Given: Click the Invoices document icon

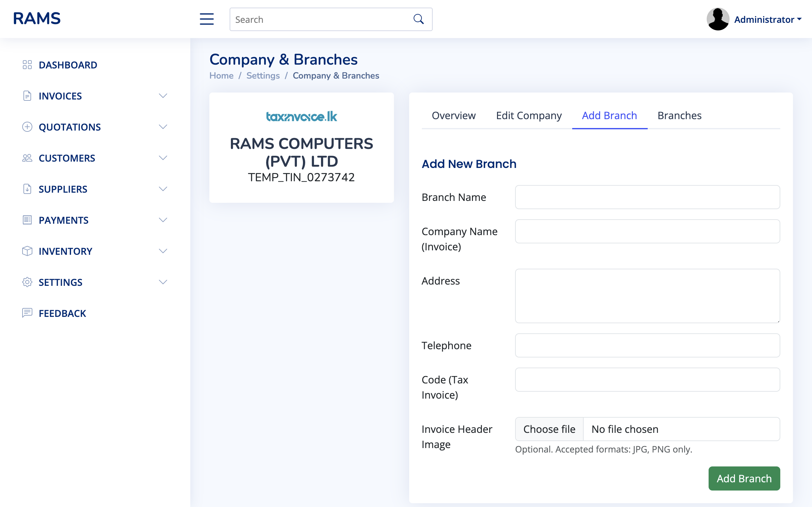Looking at the screenshot, I should click(x=27, y=96).
